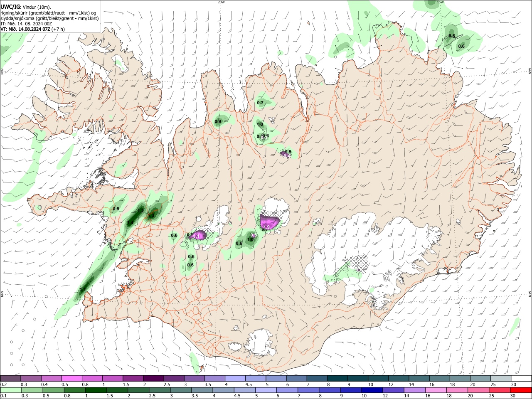Select the deep blue swatch at 10 in lower legend
The image size is (532, 399).
pyautogui.click(x=372, y=390)
